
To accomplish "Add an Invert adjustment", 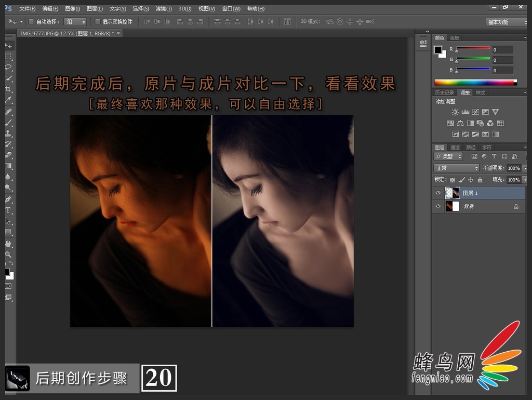I will tap(455, 135).
